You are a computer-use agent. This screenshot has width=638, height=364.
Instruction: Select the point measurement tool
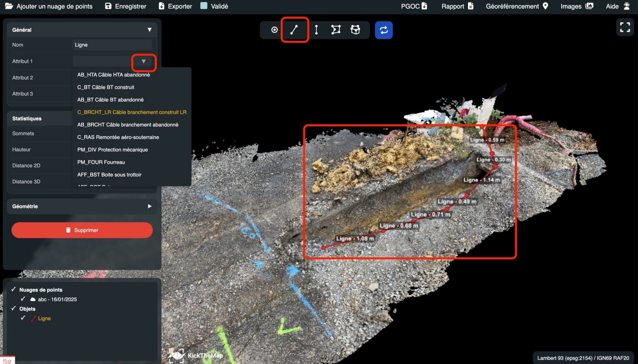(274, 29)
